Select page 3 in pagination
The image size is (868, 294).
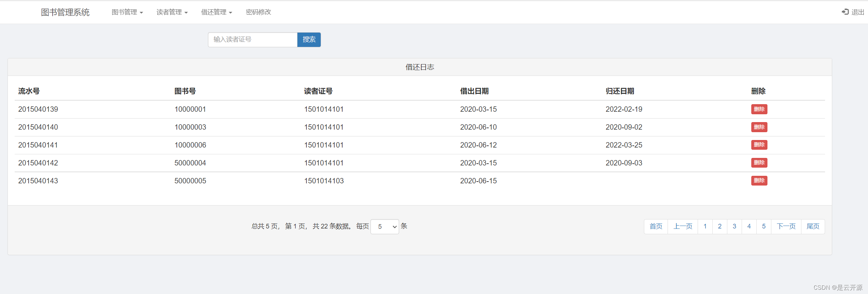point(734,227)
